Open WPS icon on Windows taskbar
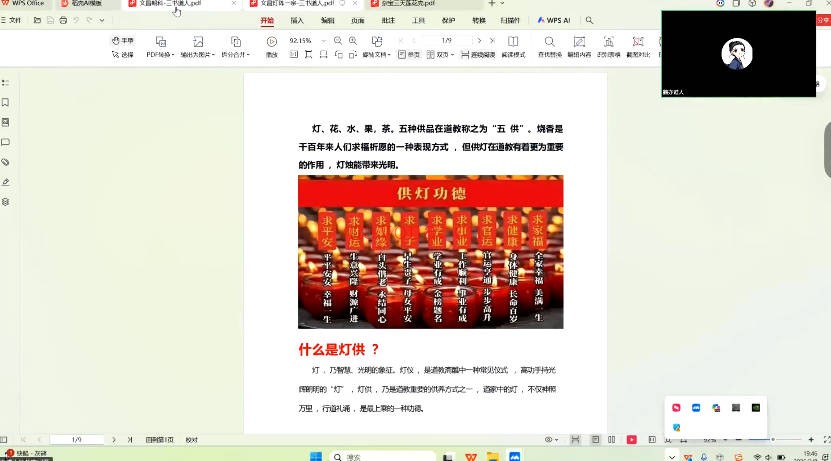 (x=471, y=456)
